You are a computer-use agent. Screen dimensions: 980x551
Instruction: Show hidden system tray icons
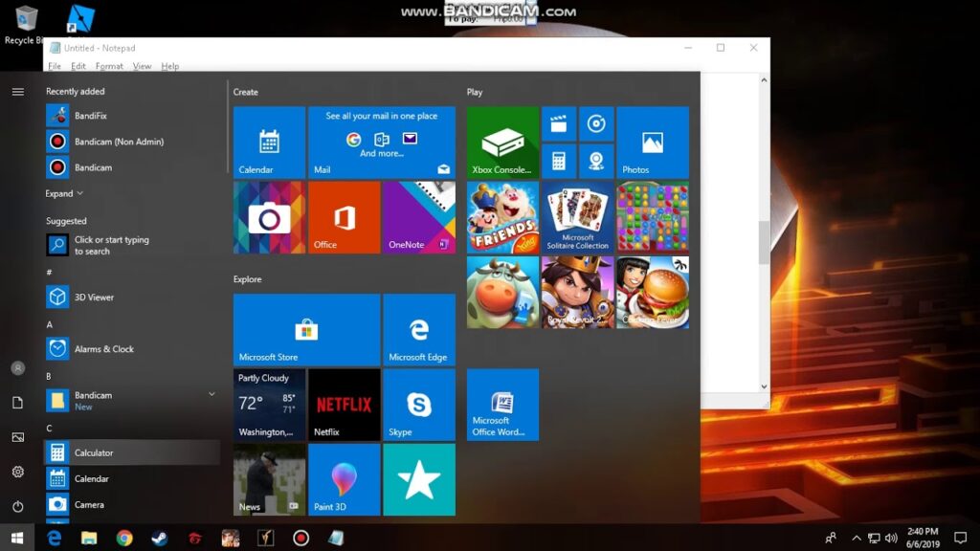857,538
